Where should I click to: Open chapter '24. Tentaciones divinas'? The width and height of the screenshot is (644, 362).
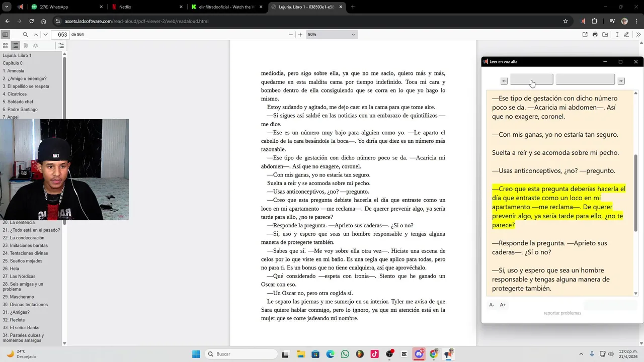pyautogui.click(x=25, y=253)
